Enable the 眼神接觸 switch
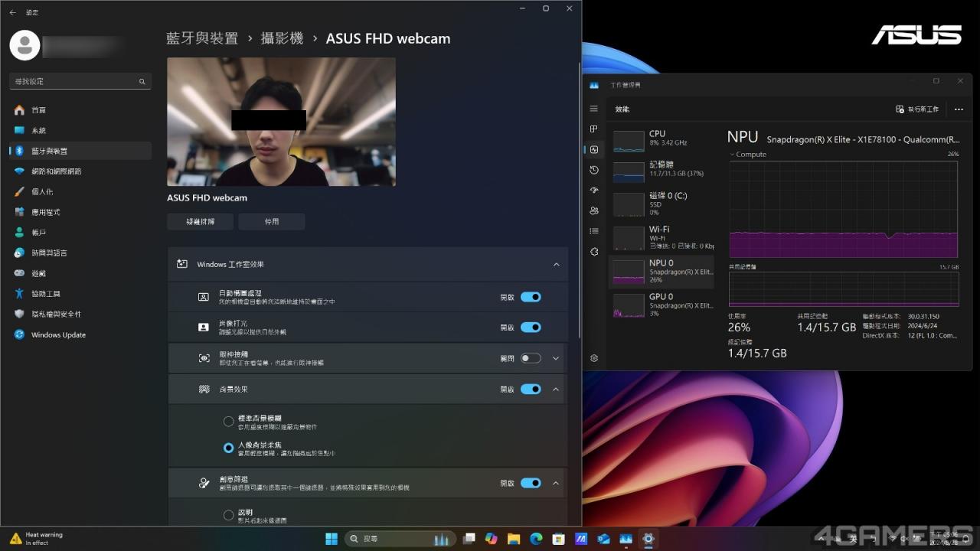 pyautogui.click(x=531, y=358)
